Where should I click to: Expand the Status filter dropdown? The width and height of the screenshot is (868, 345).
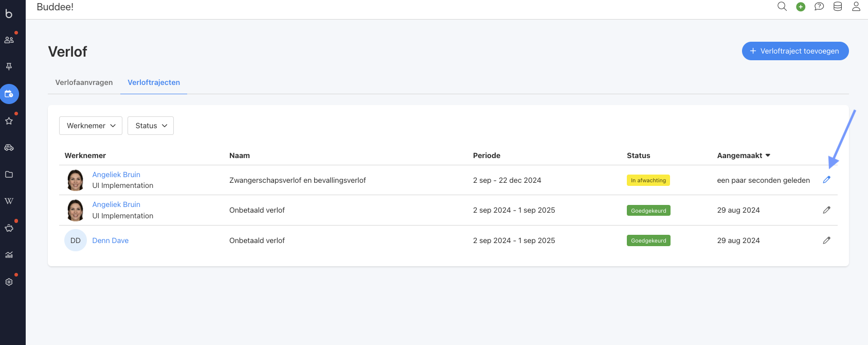(151, 126)
